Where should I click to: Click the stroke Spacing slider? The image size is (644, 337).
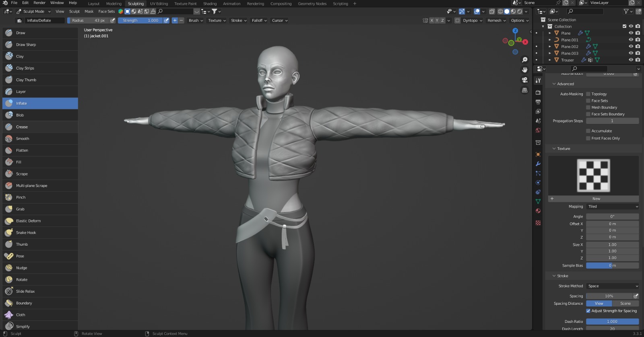(609, 296)
